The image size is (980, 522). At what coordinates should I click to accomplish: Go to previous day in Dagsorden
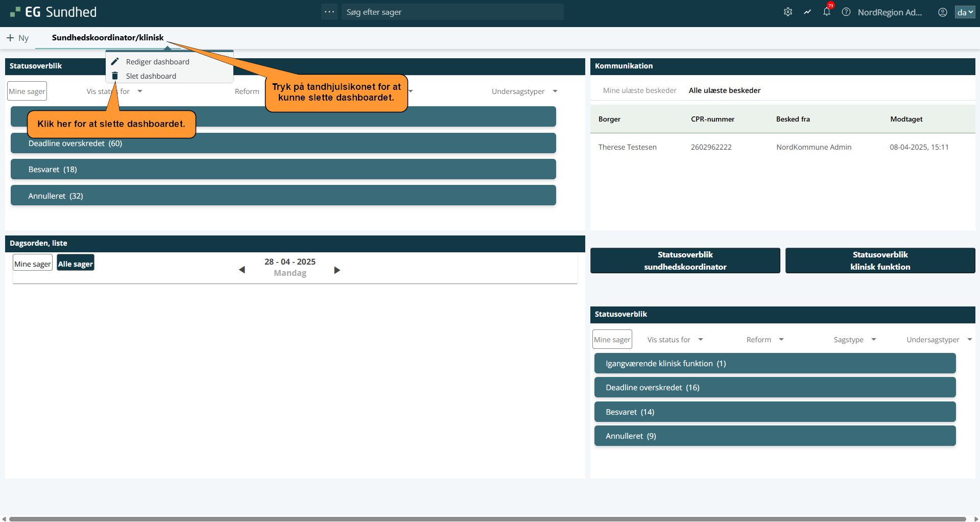[x=242, y=270]
